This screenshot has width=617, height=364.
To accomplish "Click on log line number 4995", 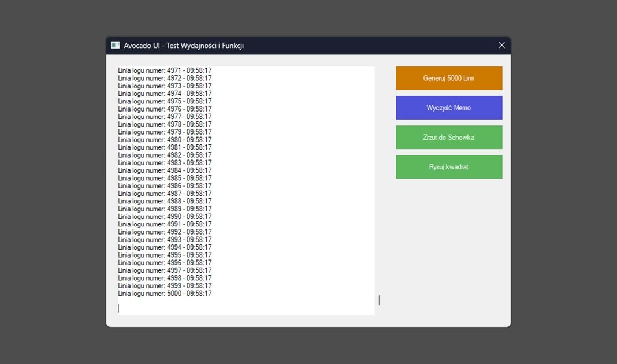I will tap(165, 255).
